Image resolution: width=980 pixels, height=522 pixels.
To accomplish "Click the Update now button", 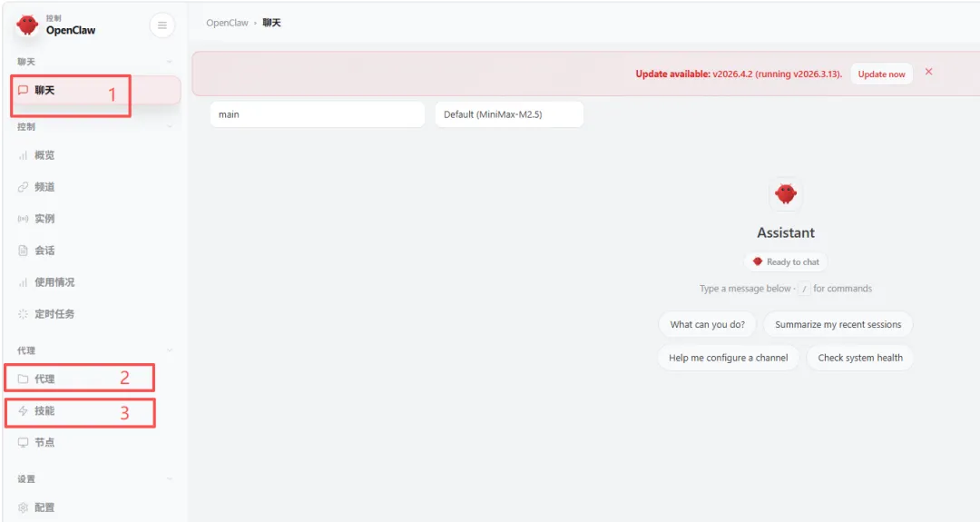I will click(881, 74).
